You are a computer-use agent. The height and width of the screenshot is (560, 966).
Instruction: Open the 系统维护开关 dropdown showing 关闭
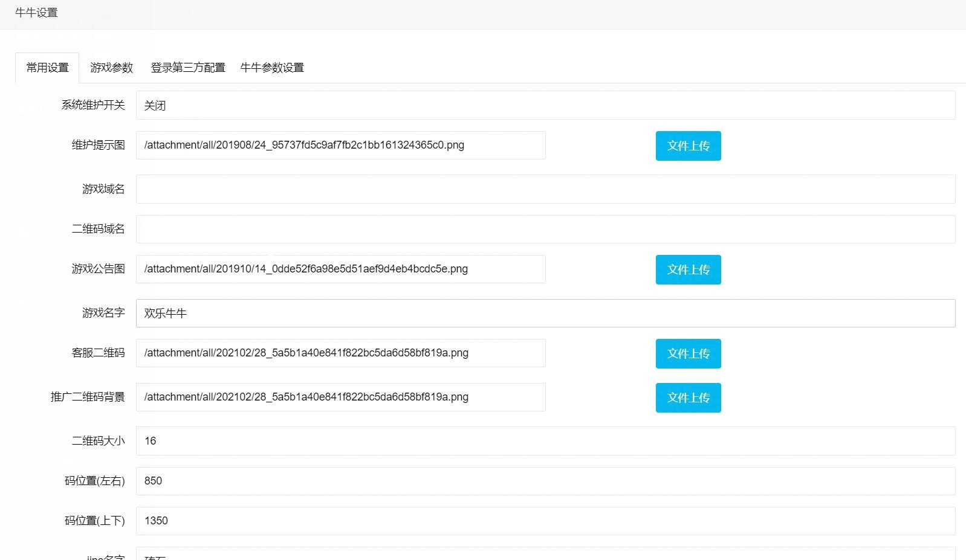click(x=545, y=105)
